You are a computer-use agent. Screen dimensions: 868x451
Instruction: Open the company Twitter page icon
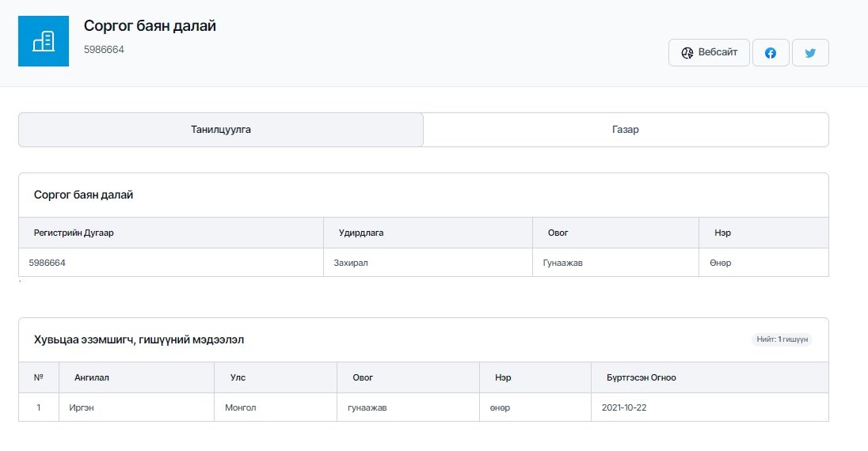(809, 53)
